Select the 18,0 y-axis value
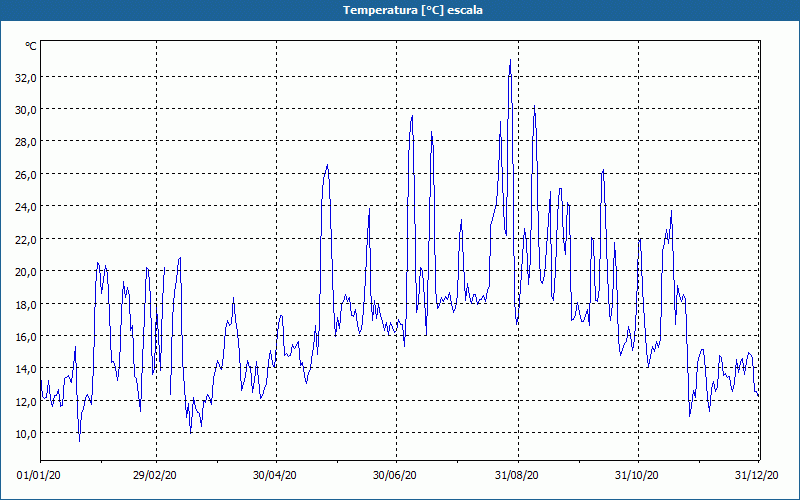This screenshot has width=800, height=500. (x=25, y=304)
